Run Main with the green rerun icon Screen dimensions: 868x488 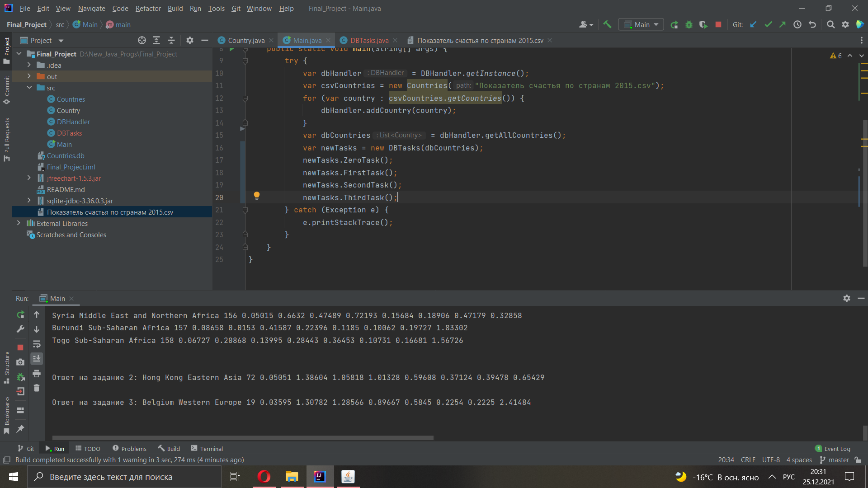coord(674,25)
